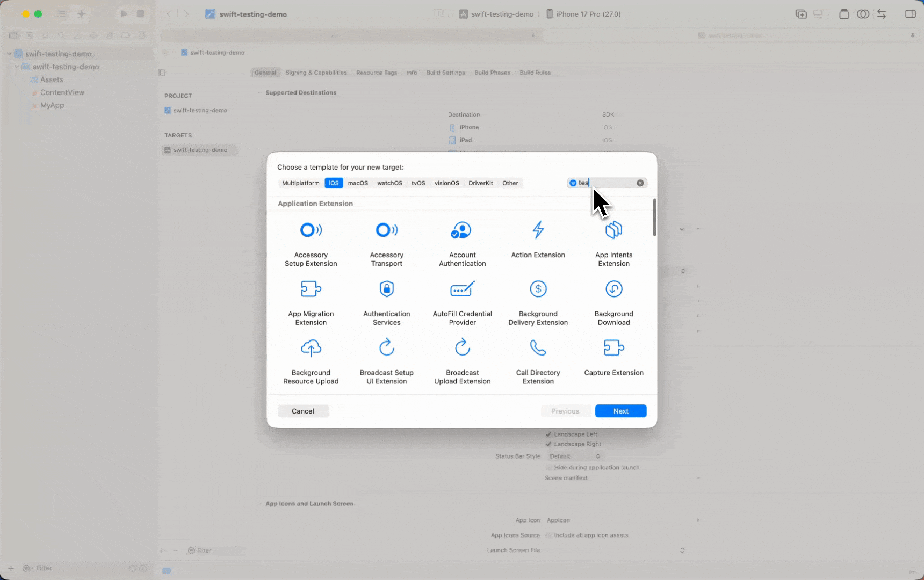Open the Info tab
The image size is (924, 580).
[412, 73]
